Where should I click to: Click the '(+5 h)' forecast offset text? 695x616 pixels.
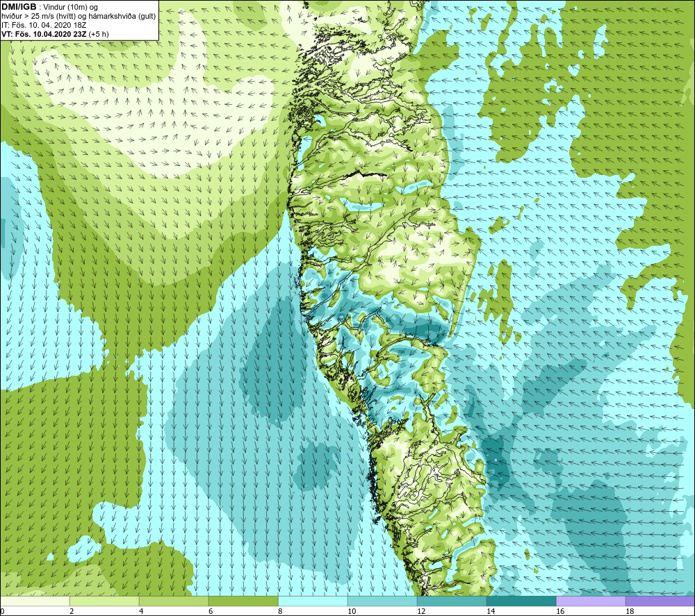[x=99, y=34]
